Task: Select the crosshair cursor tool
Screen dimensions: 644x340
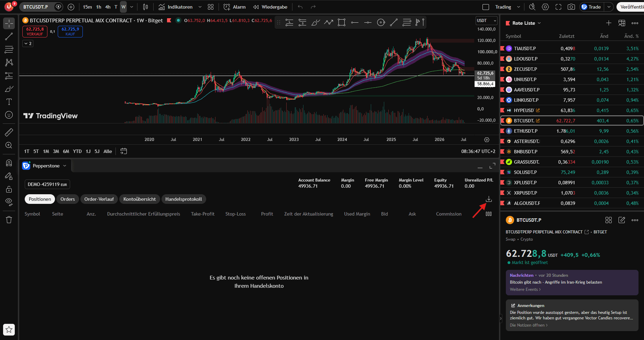Action: (9, 23)
